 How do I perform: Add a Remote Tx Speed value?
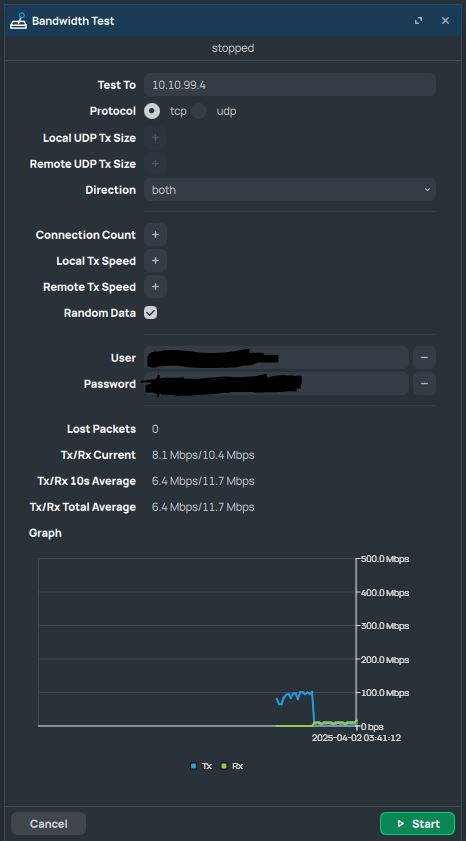click(x=155, y=287)
